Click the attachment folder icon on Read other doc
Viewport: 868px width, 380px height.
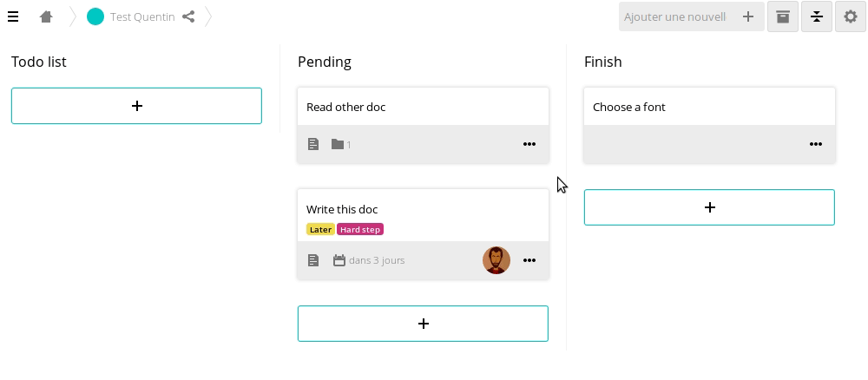pos(338,144)
